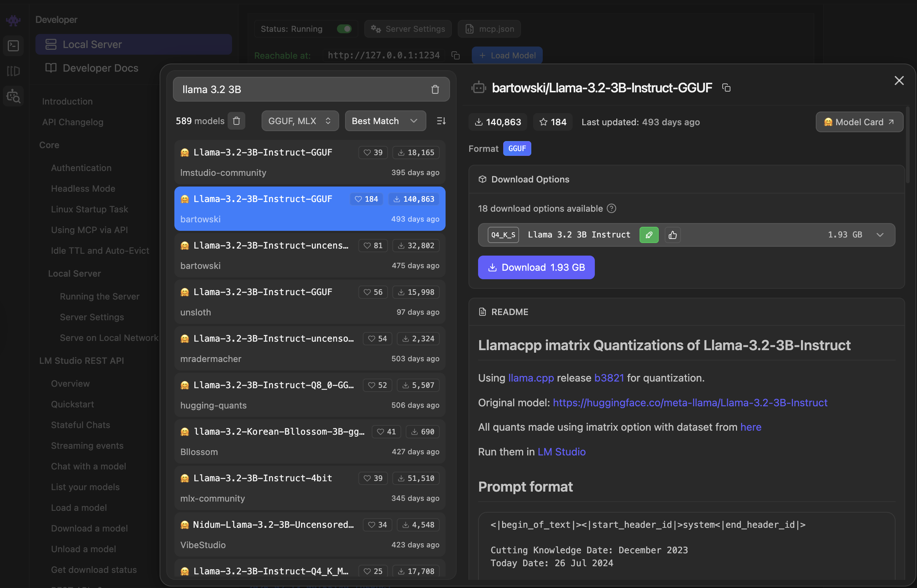Open the Best Match sort dropdown
This screenshot has width=917, height=588.
(x=385, y=121)
